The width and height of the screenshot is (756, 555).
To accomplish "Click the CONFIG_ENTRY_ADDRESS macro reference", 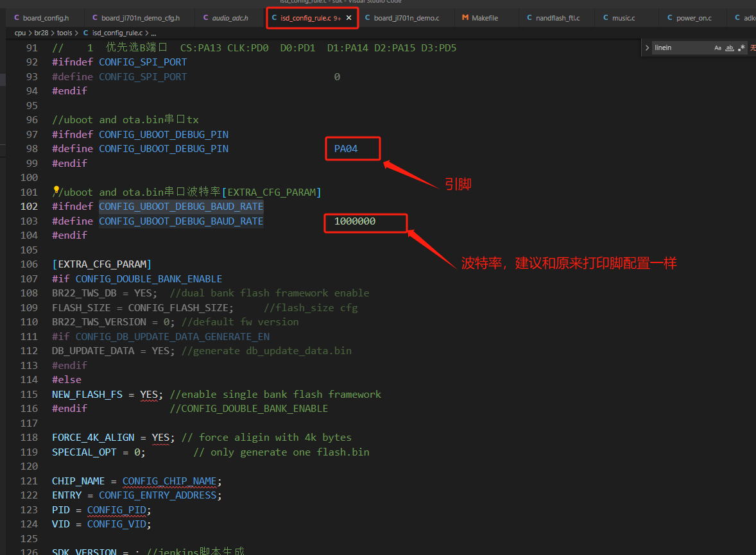I will pos(158,495).
